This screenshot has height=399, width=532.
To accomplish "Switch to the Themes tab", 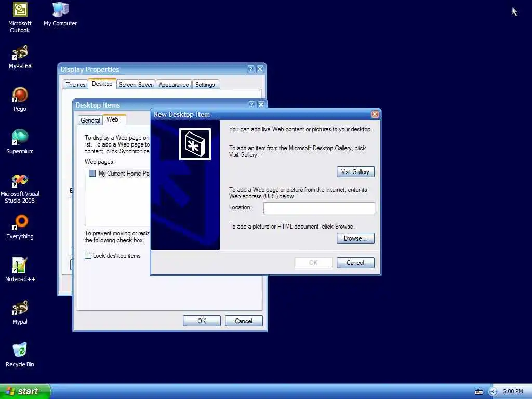I will pyautogui.click(x=76, y=85).
